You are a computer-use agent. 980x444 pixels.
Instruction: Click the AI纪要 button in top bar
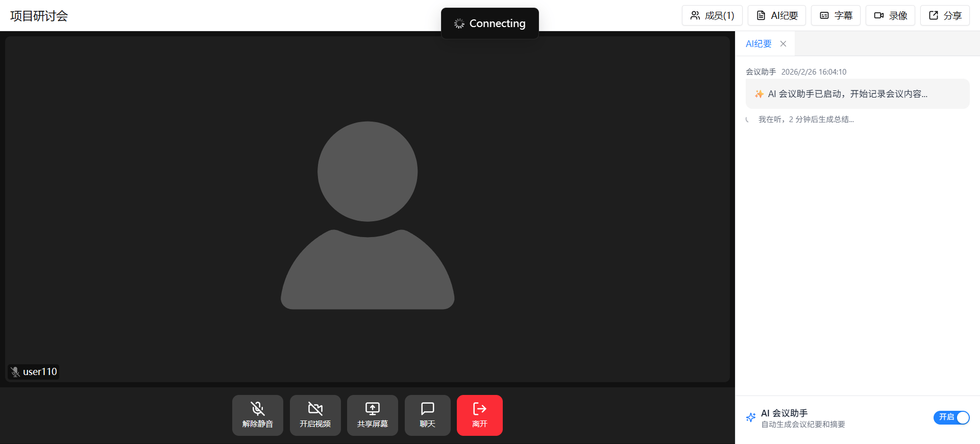(776, 15)
